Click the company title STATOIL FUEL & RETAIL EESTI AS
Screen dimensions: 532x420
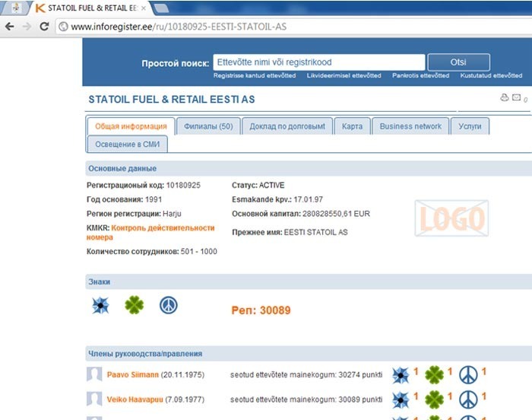172,99
